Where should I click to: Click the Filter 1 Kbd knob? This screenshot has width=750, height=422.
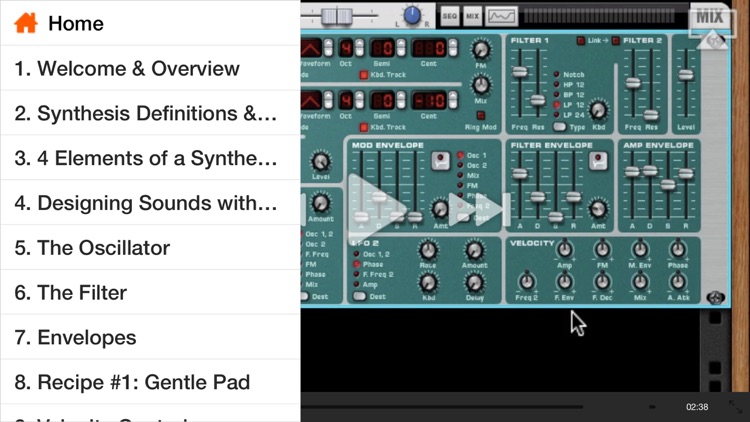598,111
